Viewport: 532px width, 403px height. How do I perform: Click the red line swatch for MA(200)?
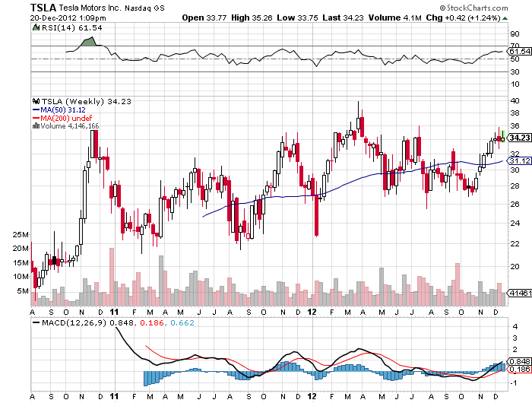point(36,118)
